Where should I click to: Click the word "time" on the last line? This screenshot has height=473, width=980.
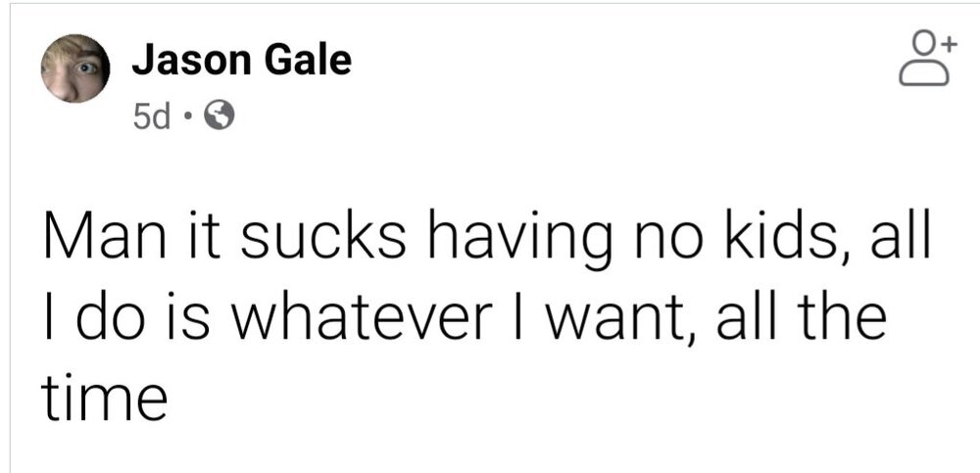pos(101,398)
